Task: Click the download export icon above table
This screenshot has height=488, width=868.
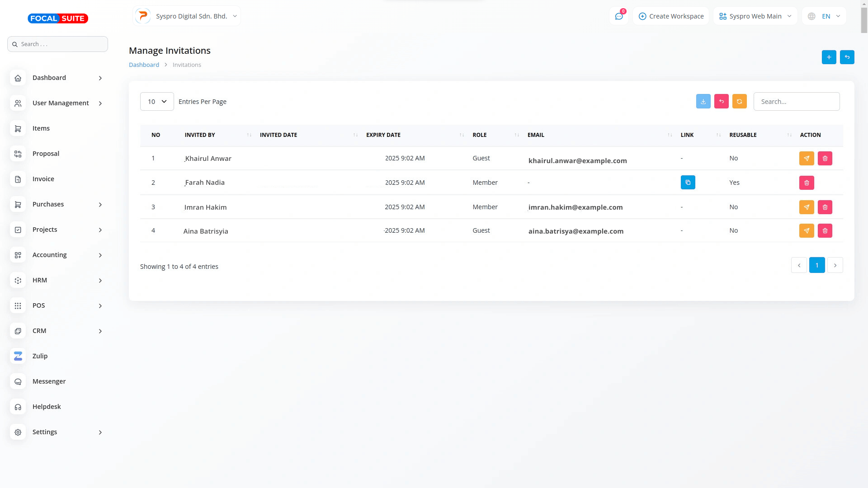Action: [703, 102]
